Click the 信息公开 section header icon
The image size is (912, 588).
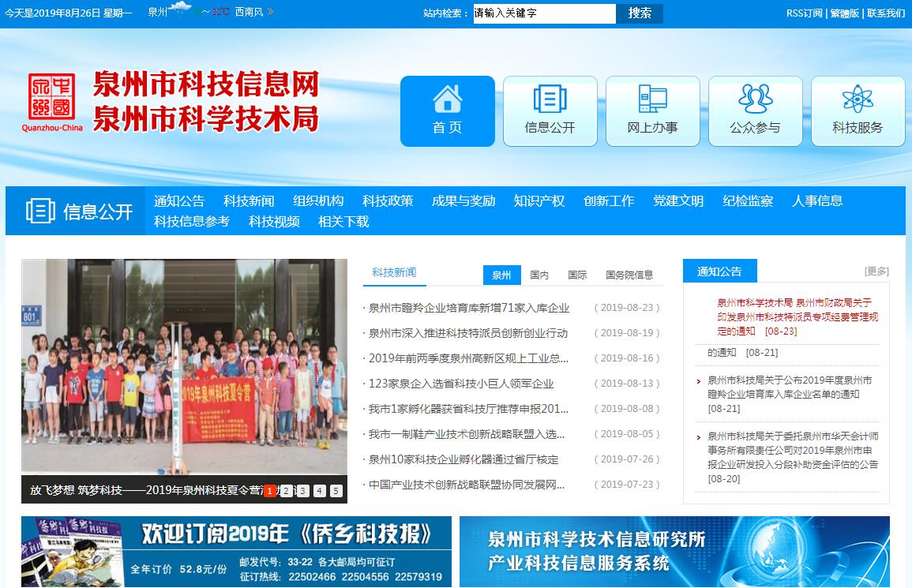(x=40, y=211)
